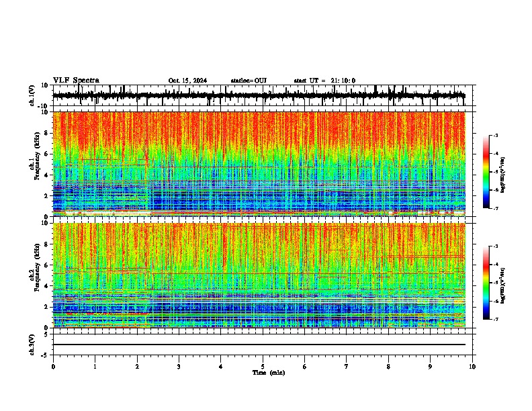This screenshot has height=411, width=532.
Task: Click the ch.2 spectrogram panel
Action: tap(259, 275)
